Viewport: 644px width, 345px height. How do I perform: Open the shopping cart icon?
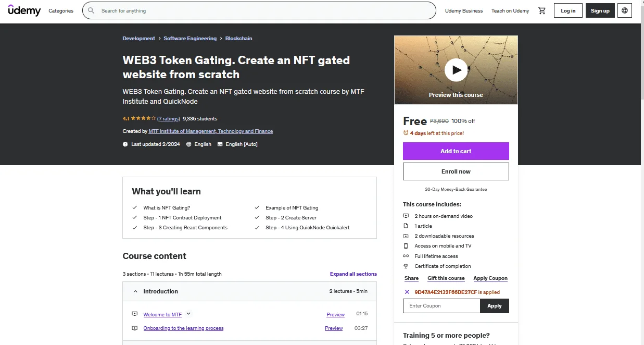click(542, 10)
